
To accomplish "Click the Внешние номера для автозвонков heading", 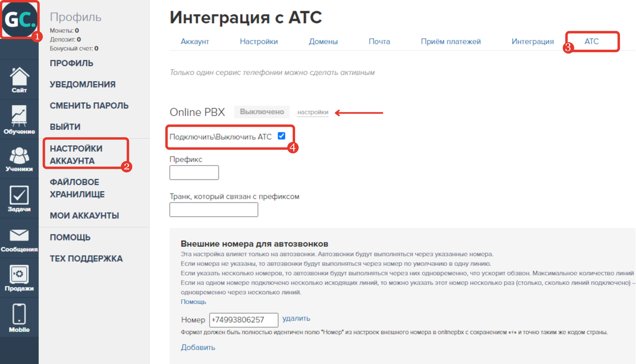I will [x=254, y=244].
